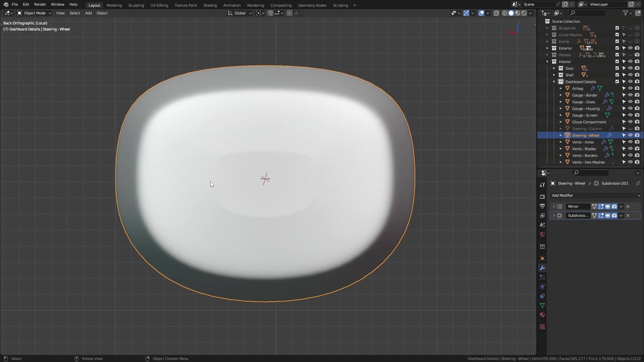Viewport: 644px width, 362px height.
Task: Open the Object Constraints properties tab
Action: point(542,296)
